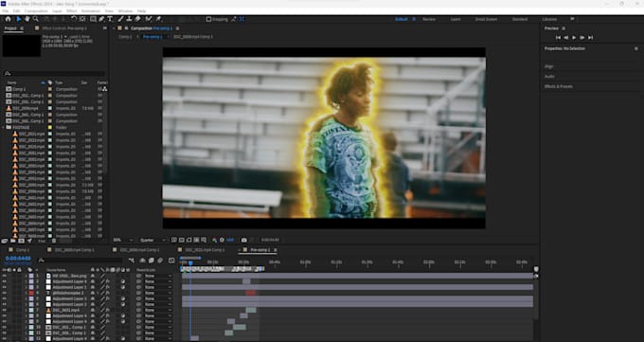This screenshot has width=644, height=342.
Task: Select the Clone Stamp tool
Action: [129, 19]
